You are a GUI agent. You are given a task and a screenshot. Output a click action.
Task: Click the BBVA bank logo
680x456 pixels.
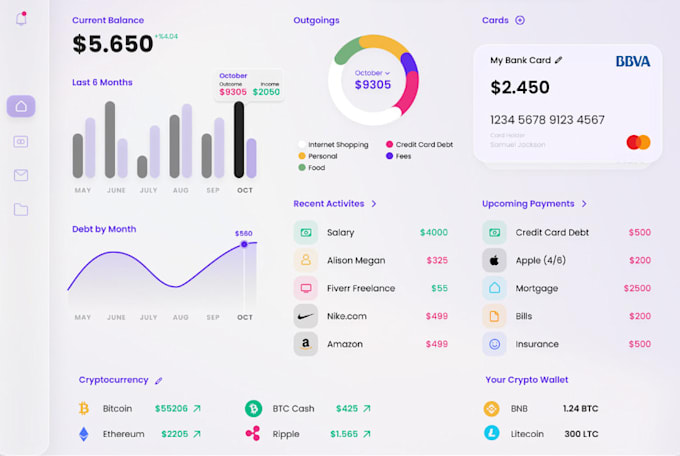633,61
